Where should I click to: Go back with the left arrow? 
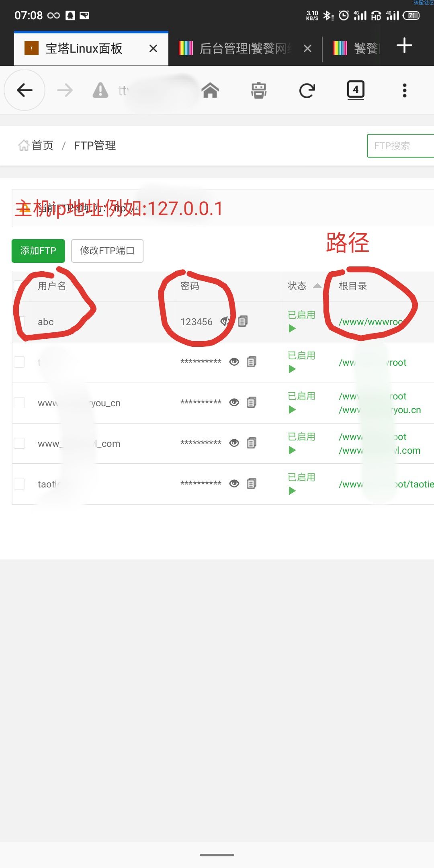(25, 90)
